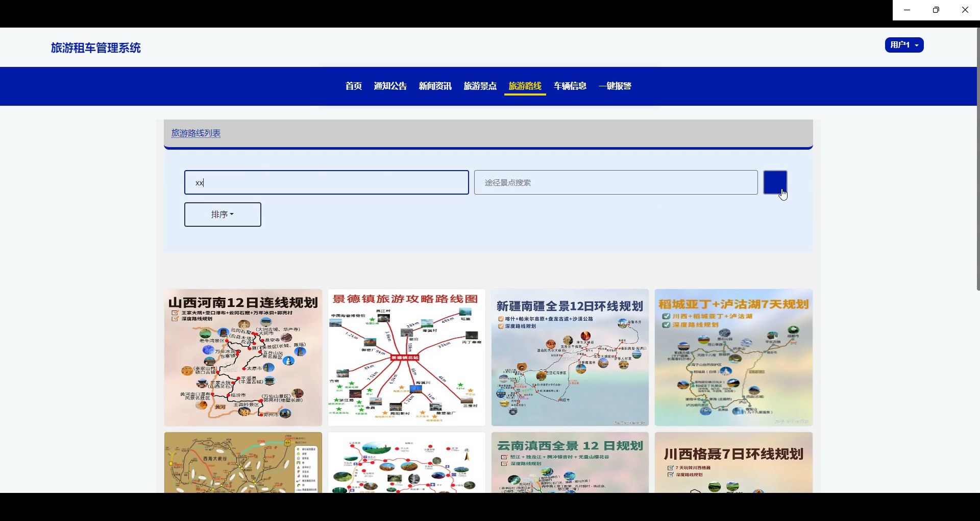This screenshot has height=521, width=980.
Task: Select the 旅游路线 menu item
Action: click(525, 86)
